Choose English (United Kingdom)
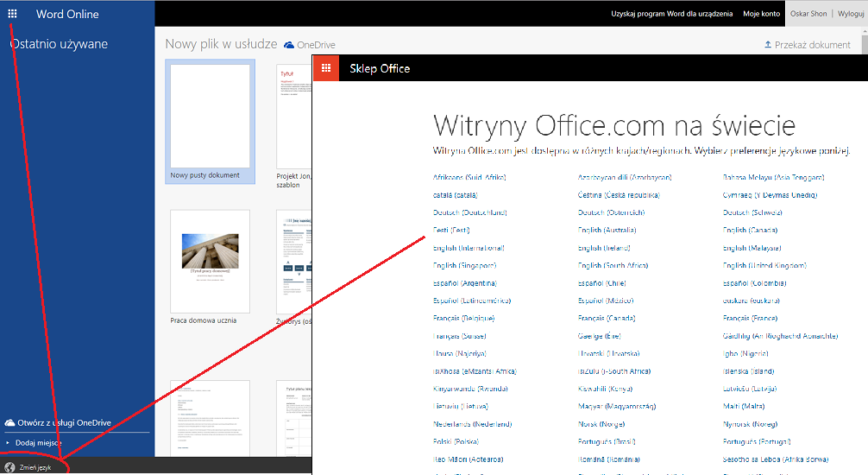The width and height of the screenshot is (868, 475). 764,265
